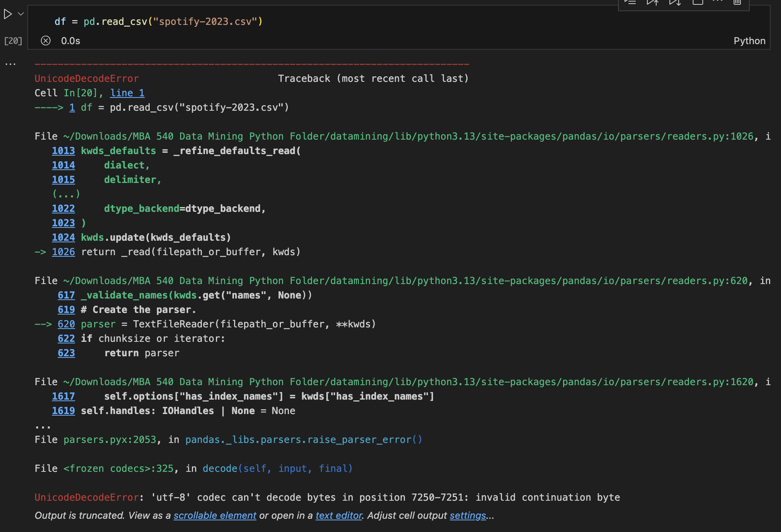Click the error status icon next to execution time
Image resolution: width=781 pixels, height=532 pixels.
pos(46,41)
